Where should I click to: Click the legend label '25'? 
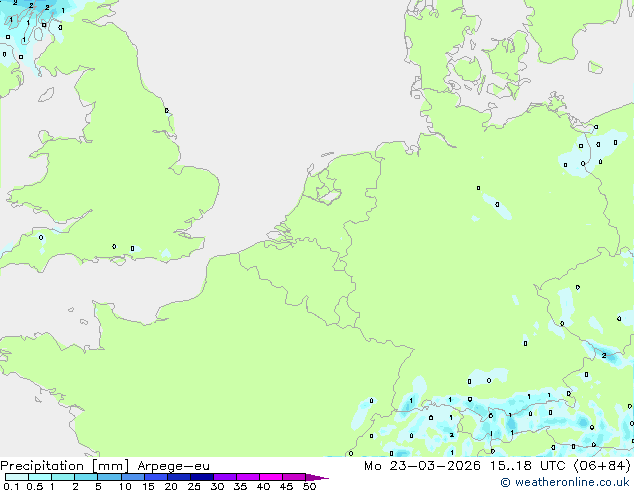(x=194, y=486)
